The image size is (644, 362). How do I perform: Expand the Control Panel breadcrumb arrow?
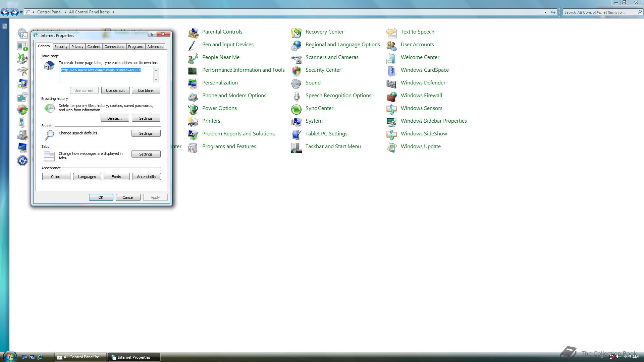pos(65,12)
